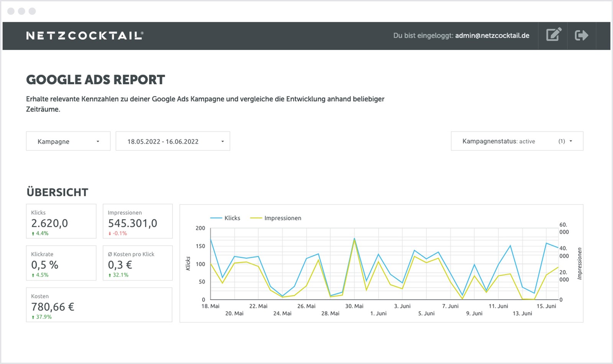The width and height of the screenshot is (613, 364).
Task: Click the green arrow under Kosten pro Klick
Action: point(110,275)
